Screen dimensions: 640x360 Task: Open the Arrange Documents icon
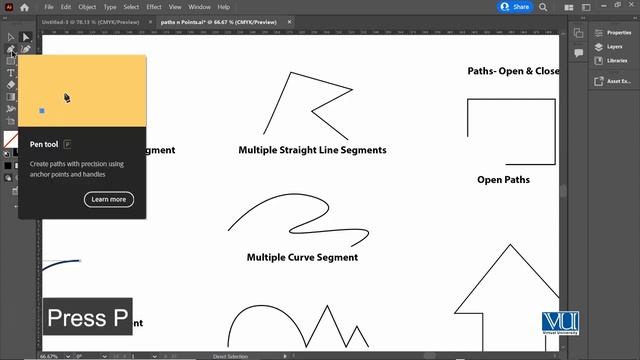click(x=569, y=7)
